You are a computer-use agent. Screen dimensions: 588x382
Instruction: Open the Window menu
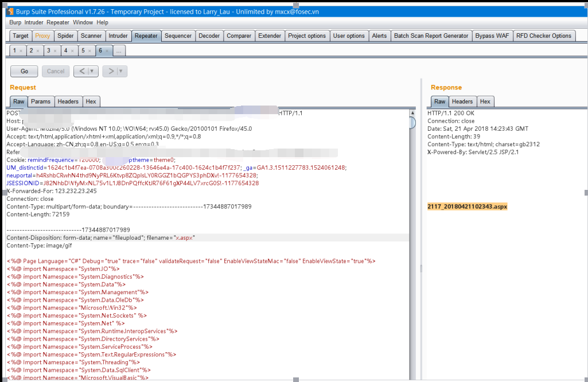[x=83, y=22]
